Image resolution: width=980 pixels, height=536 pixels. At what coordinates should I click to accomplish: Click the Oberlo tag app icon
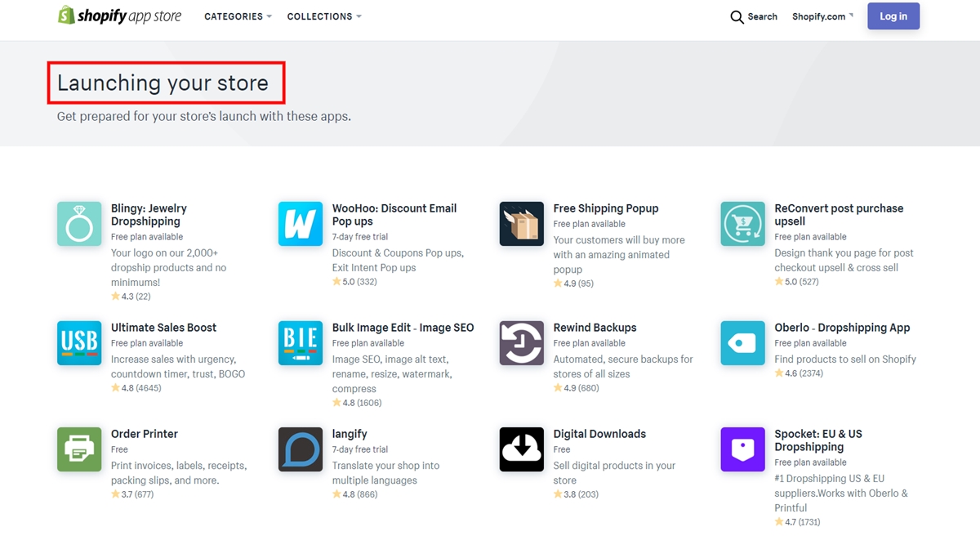tap(743, 343)
